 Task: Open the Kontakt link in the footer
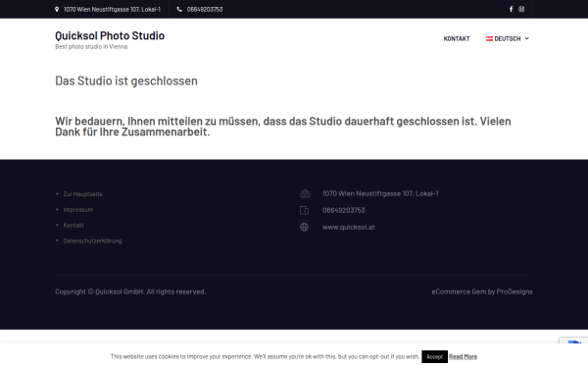coord(73,226)
